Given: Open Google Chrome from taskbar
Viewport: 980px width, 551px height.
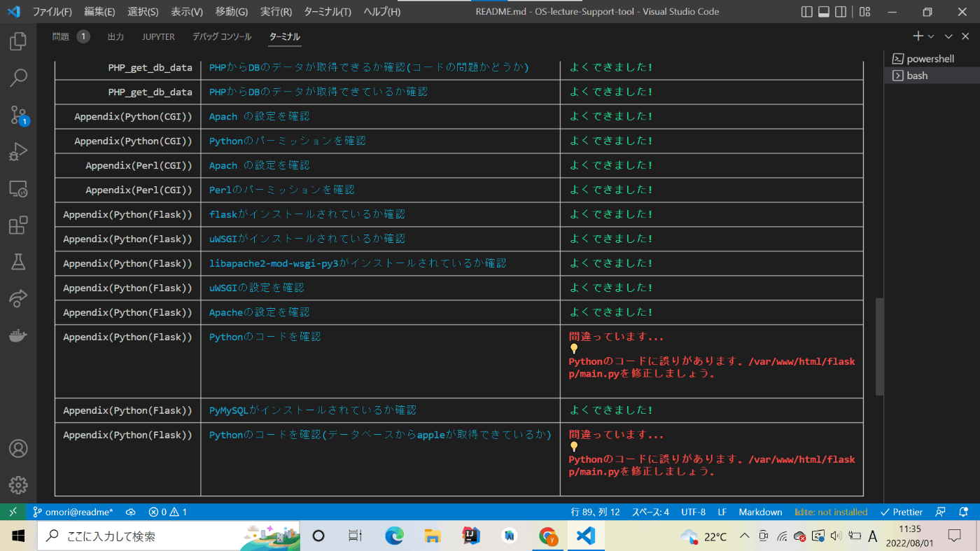Looking at the screenshot, I should 548,536.
